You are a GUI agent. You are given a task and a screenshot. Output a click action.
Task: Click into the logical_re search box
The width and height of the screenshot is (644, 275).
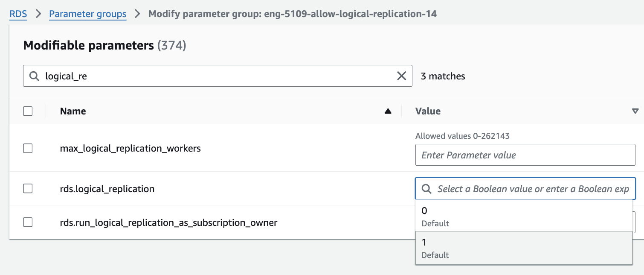point(218,76)
